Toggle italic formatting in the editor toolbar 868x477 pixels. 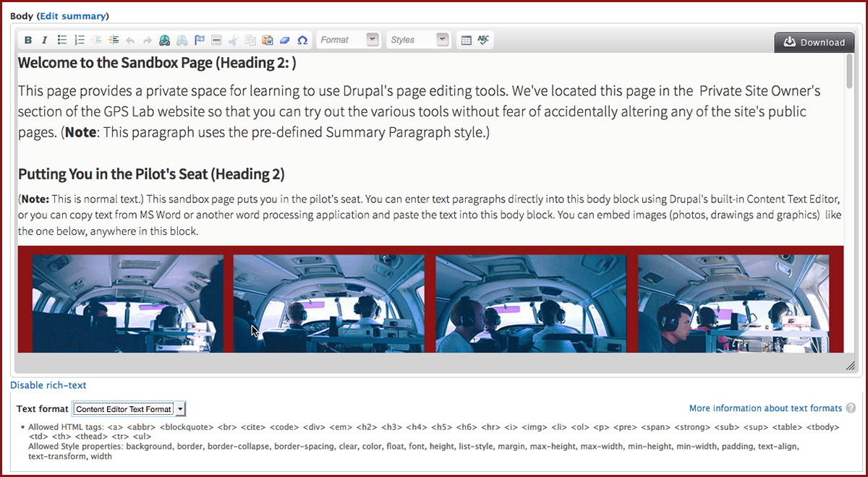click(44, 40)
